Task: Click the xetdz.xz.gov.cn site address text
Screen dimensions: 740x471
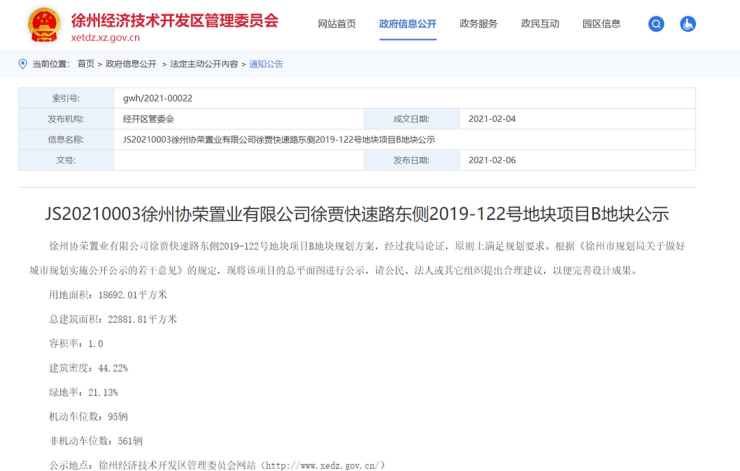Action: 105,38
